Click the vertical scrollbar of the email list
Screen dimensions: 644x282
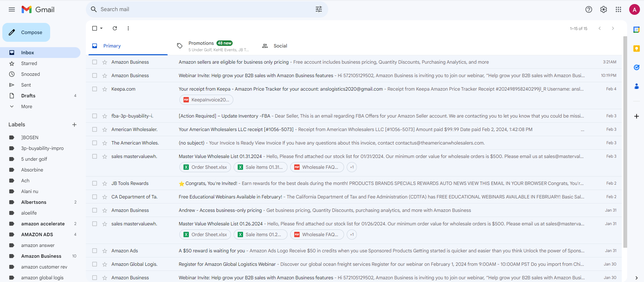pos(625,142)
